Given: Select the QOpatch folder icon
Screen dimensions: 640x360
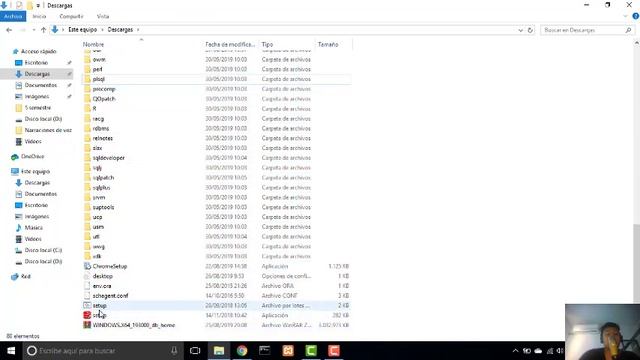Looking at the screenshot, I should (x=87, y=98).
